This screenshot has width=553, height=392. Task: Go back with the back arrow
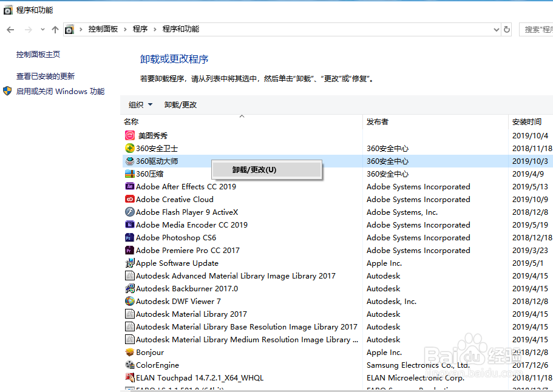10,30
